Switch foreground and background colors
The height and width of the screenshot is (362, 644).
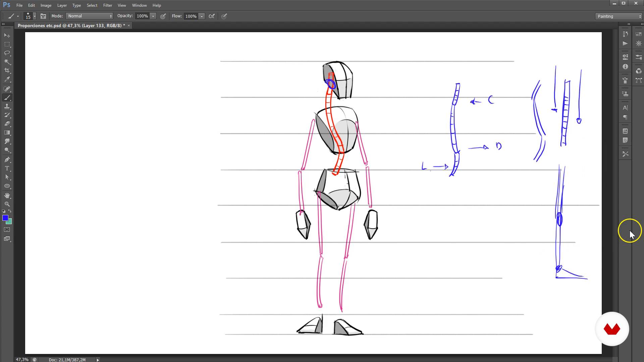coord(10,211)
